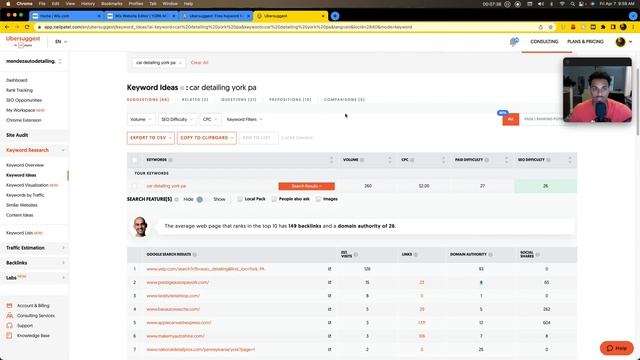Open the Keyword Filters dropdown
640x360 pixels.
tap(244, 119)
